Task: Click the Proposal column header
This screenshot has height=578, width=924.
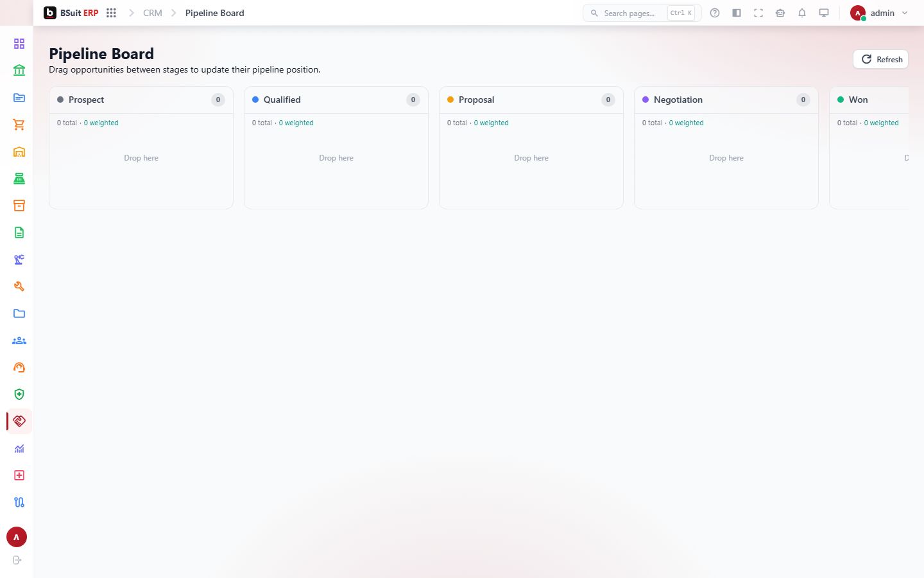Action: [531, 100]
